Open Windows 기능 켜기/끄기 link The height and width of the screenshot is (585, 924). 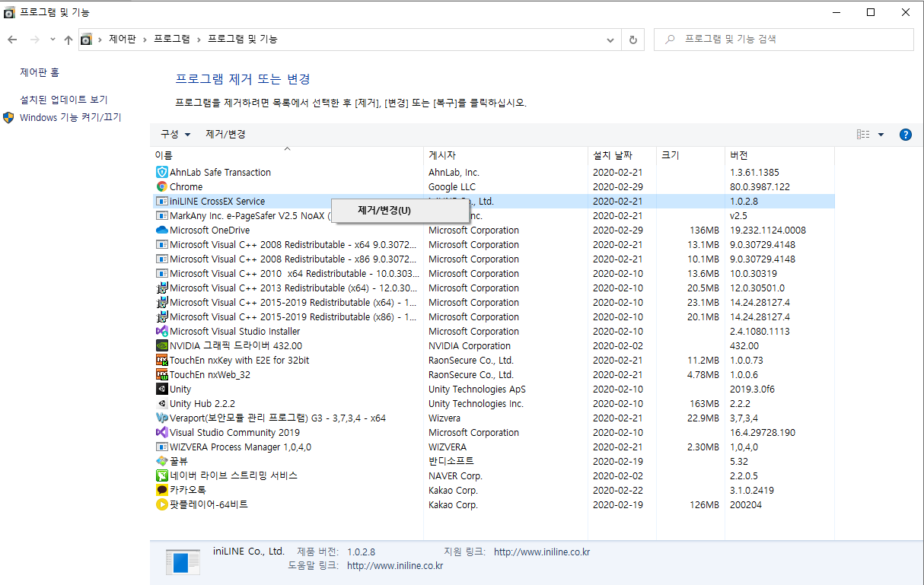[x=71, y=118]
